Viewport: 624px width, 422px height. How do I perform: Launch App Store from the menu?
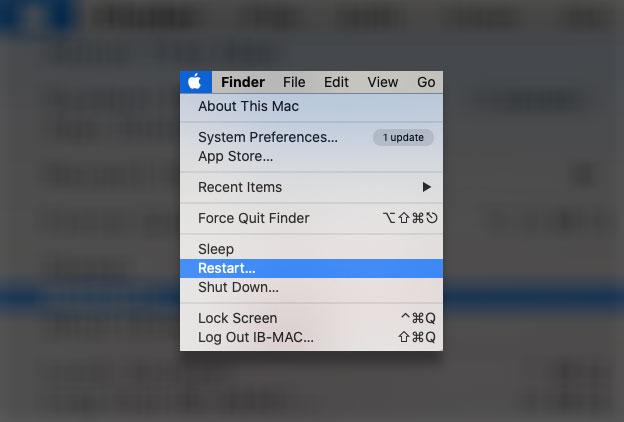[x=235, y=156]
